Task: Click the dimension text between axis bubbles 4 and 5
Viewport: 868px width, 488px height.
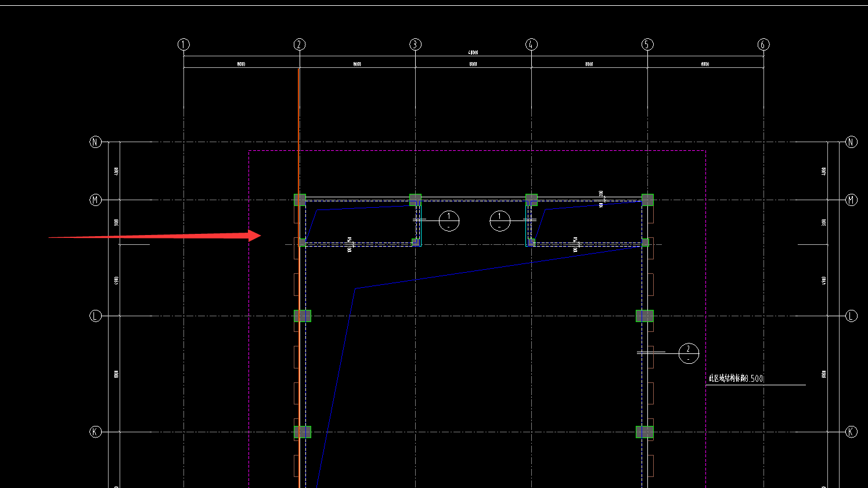Action: click(589, 64)
